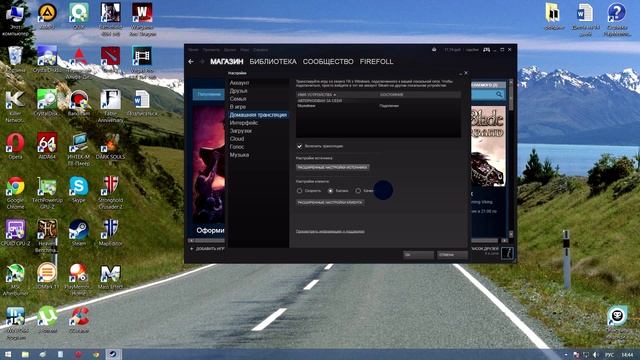Image resolution: width=640 pixels, height=360 pixels.
Task: Open the MapEditor desktop shortcut
Action: pyautogui.click(x=111, y=233)
